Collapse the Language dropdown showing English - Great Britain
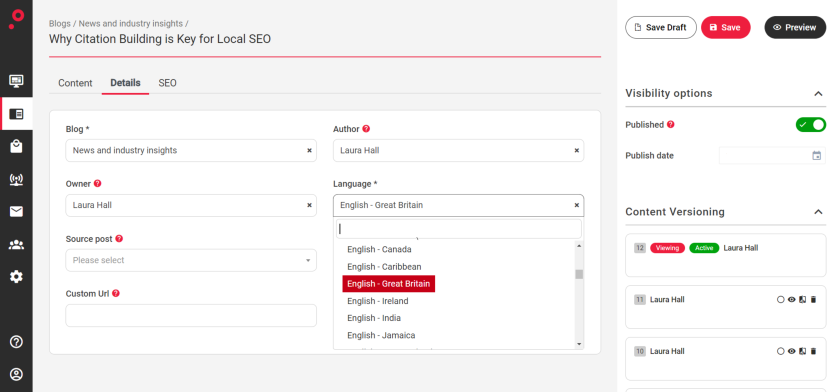This screenshot has width=831, height=392. pos(458,205)
